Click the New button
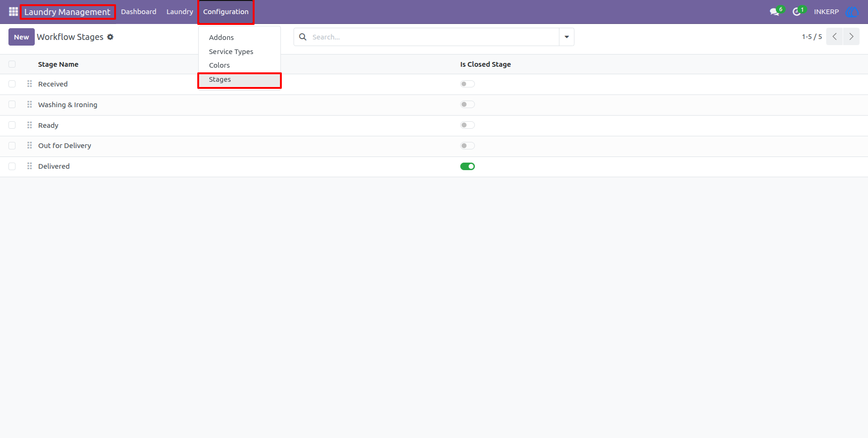The image size is (868, 438). 22,37
